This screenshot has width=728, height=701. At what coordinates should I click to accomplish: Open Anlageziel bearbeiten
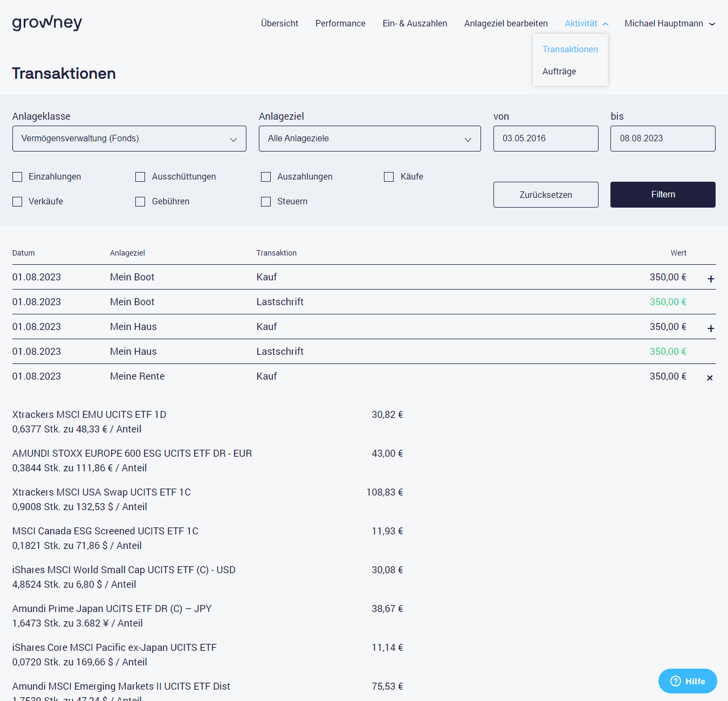[506, 24]
